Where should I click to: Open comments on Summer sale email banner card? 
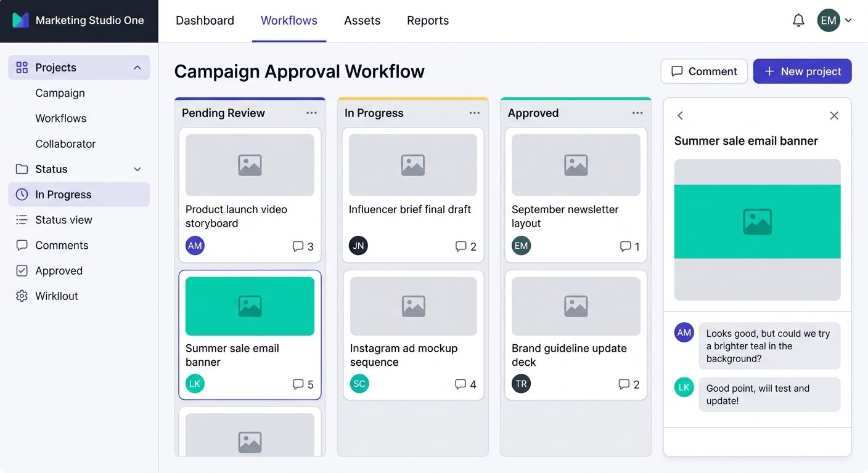(303, 384)
